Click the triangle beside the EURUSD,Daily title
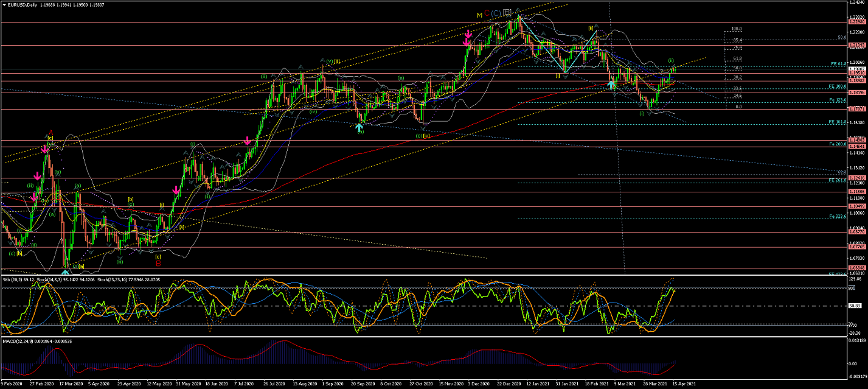Viewport: 868px width, 389px height. (4, 4)
